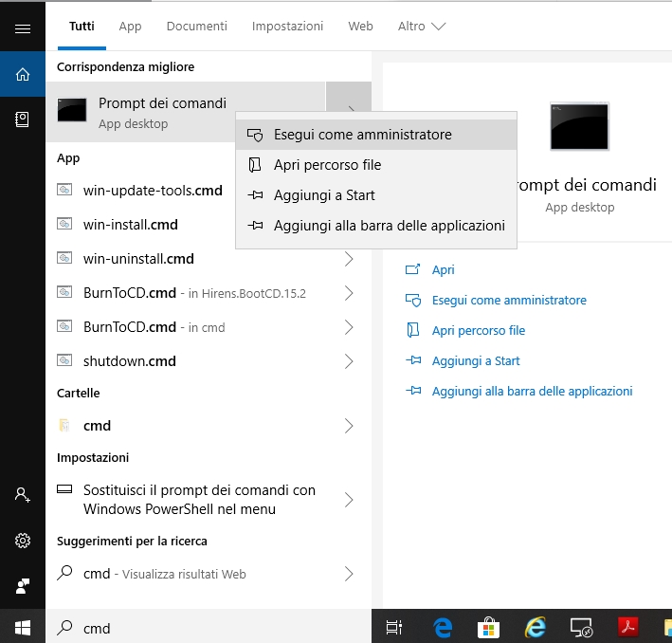
Task: Click Aggiungi alla barra delle applicazioni link in preview
Action: pos(532,391)
